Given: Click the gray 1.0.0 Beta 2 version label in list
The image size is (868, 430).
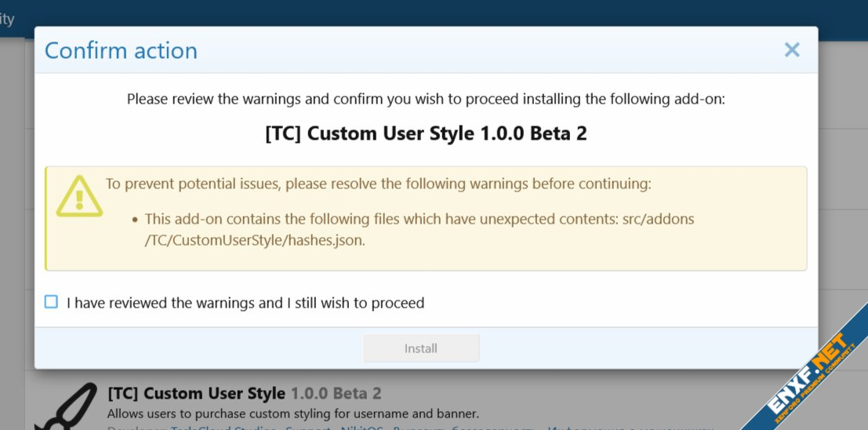Looking at the screenshot, I should point(336,393).
